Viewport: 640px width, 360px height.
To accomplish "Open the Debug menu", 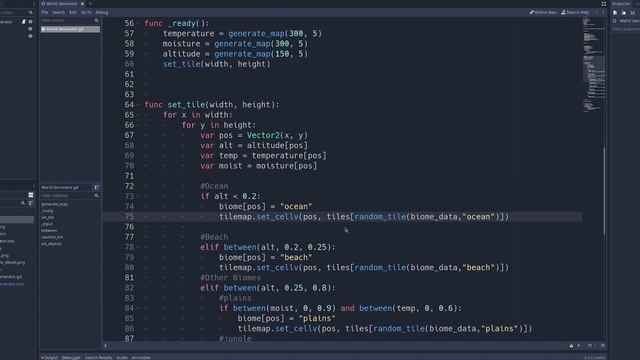I will (102, 12).
